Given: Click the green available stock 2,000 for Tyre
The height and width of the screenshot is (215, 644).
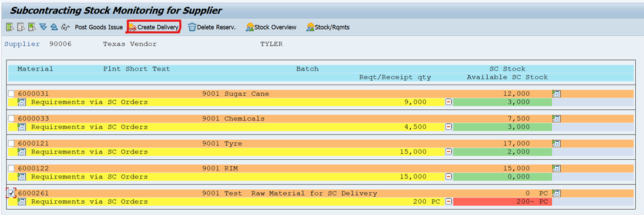Looking at the screenshot, I should coord(503,152).
